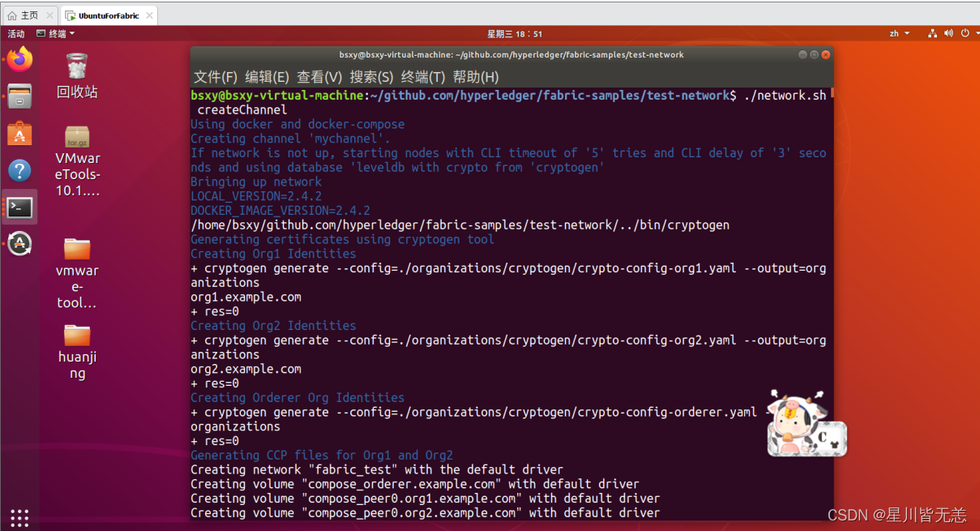Open the Files manager in the dock
Viewport: 980px width, 531px height.
click(x=19, y=96)
